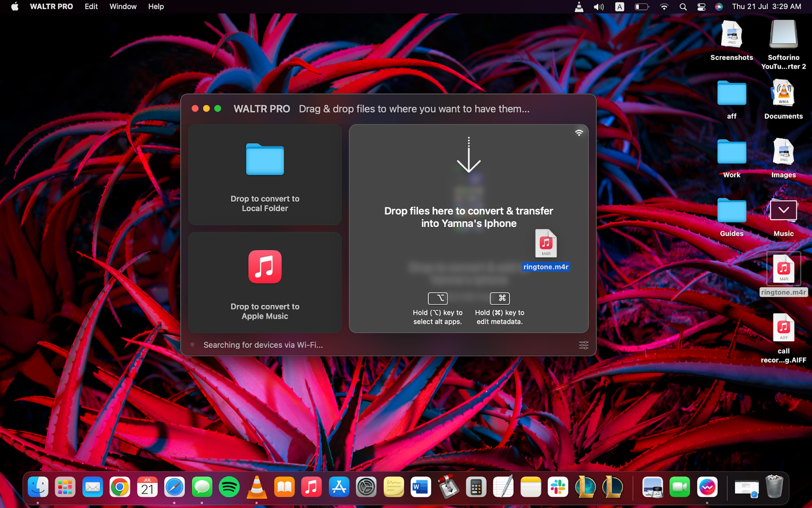Select the call recording AIFF file on desktop
Screen dimensions: 812x508
coord(784,338)
